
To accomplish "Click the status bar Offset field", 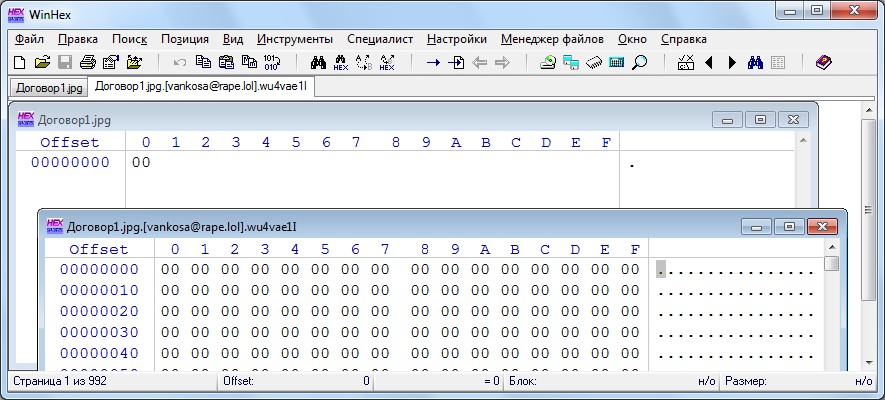I will [296, 381].
